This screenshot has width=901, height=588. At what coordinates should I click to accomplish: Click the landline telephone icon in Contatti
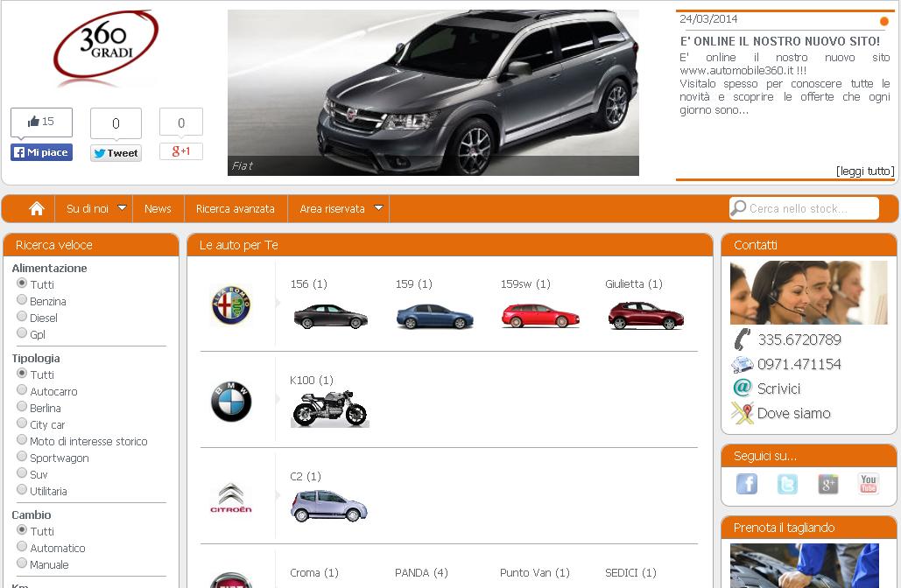(742, 364)
